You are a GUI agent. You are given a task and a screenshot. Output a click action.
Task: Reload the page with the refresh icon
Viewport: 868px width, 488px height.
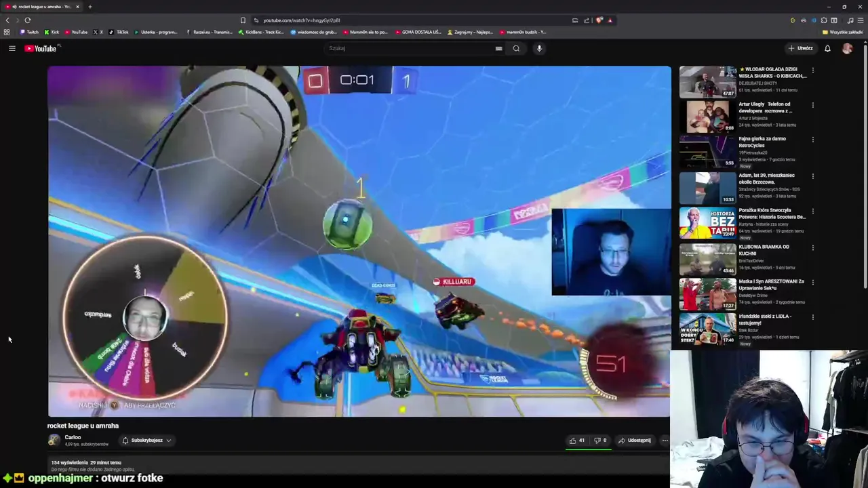(x=28, y=20)
